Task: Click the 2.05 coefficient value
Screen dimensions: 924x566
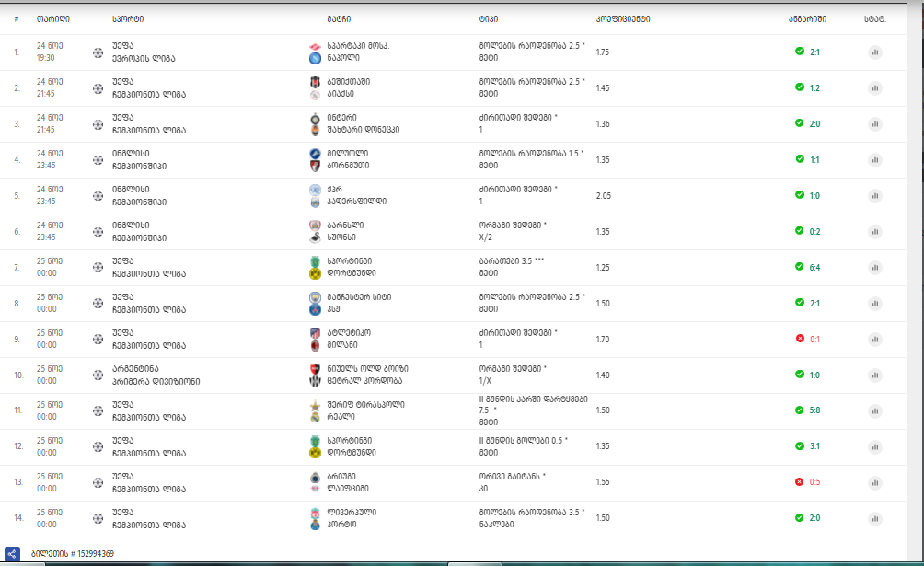Action: 604,196
